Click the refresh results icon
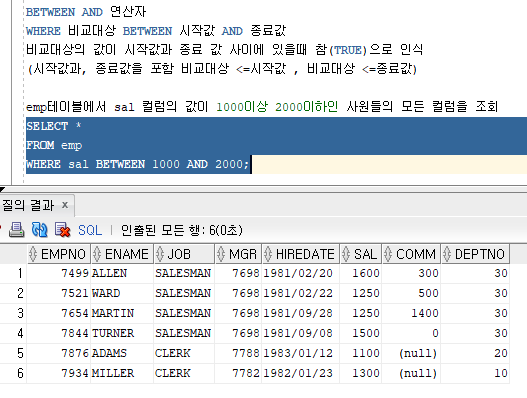 (x=40, y=230)
